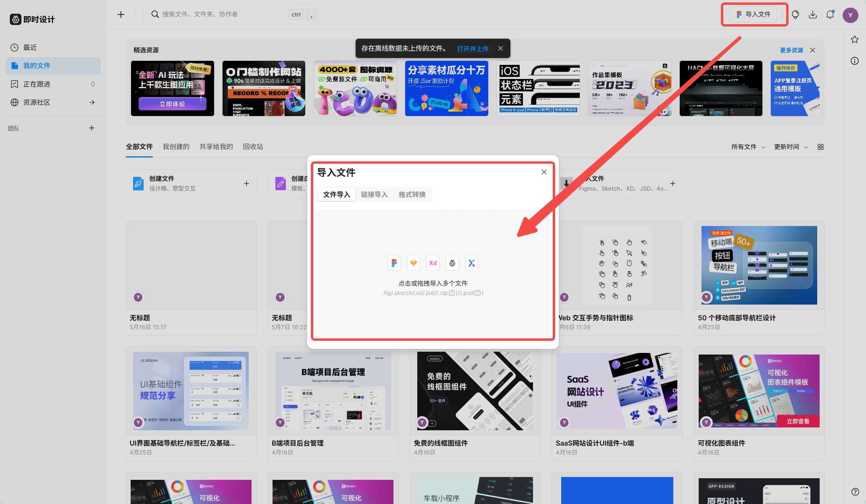The height and width of the screenshot is (504, 866).
Task: Dismiss the offline data notification
Action: [x=500, y=48]
